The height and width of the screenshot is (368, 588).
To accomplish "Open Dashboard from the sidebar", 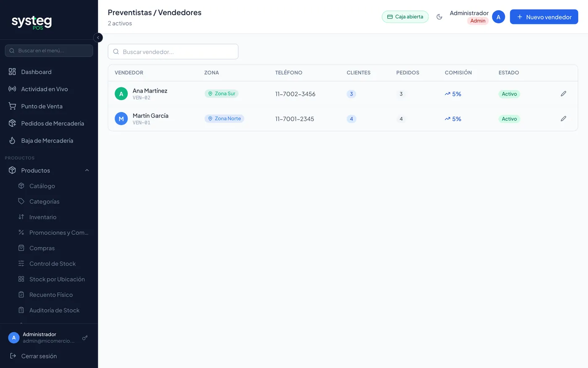I will [49, 72].
